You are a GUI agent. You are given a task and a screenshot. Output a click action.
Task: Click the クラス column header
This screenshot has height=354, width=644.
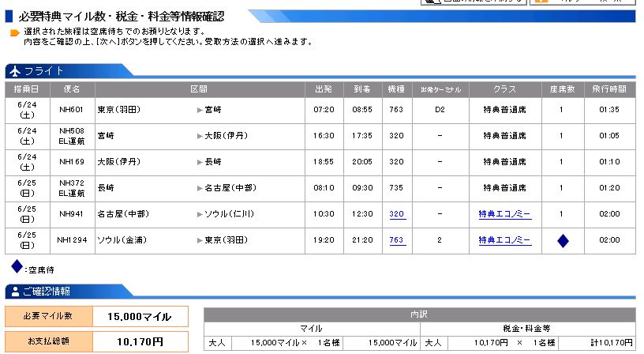(x=505, y=88)
